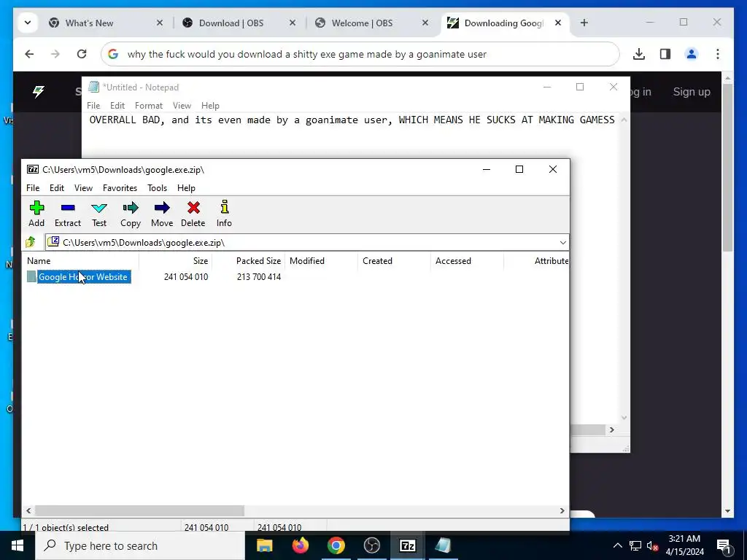747x560 pixels.
Task: Click the Chrome address bar
Action: click(360, 54)
